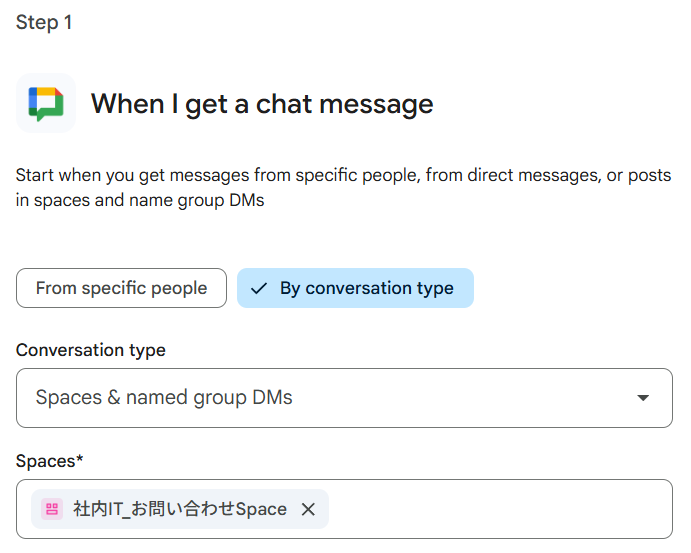Click the dropdown arrow in Conversation type
The width and height of the screenshot is (691, 553).
643,398
